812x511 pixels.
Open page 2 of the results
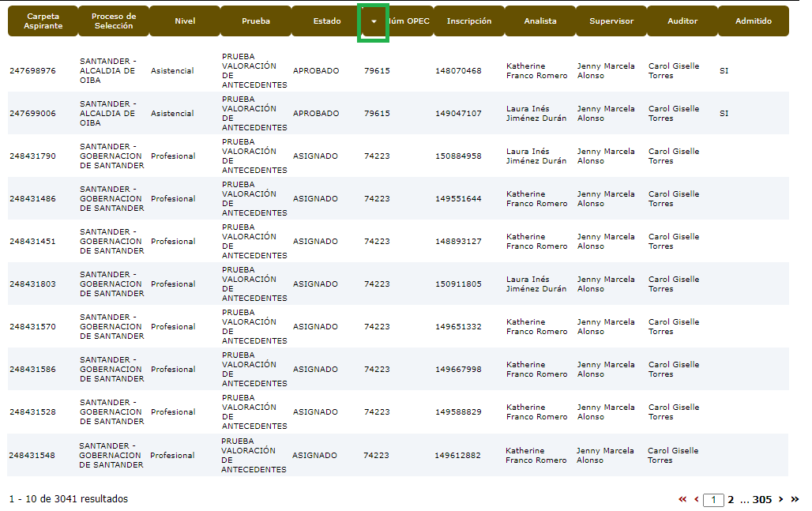click(x=731, y=499)
